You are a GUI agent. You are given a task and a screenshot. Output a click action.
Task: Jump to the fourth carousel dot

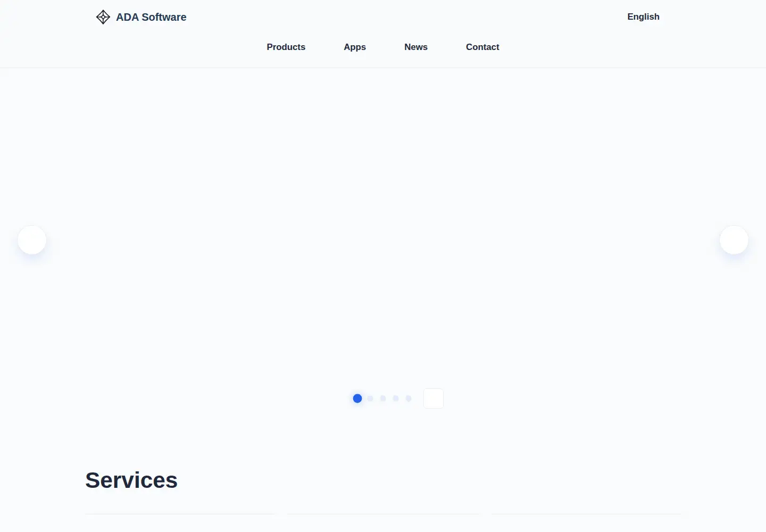click(396, 398)
